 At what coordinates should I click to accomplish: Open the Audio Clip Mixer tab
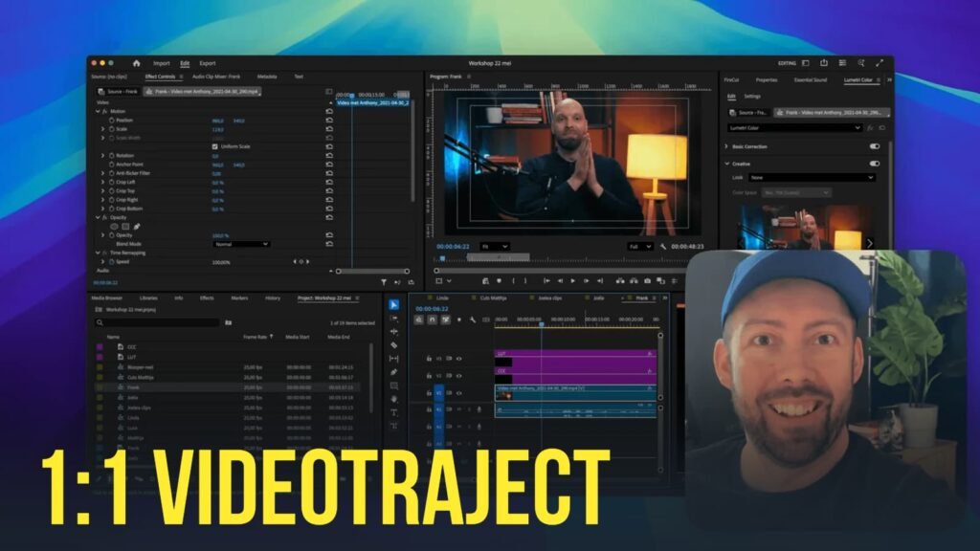[x=216, y=77]
